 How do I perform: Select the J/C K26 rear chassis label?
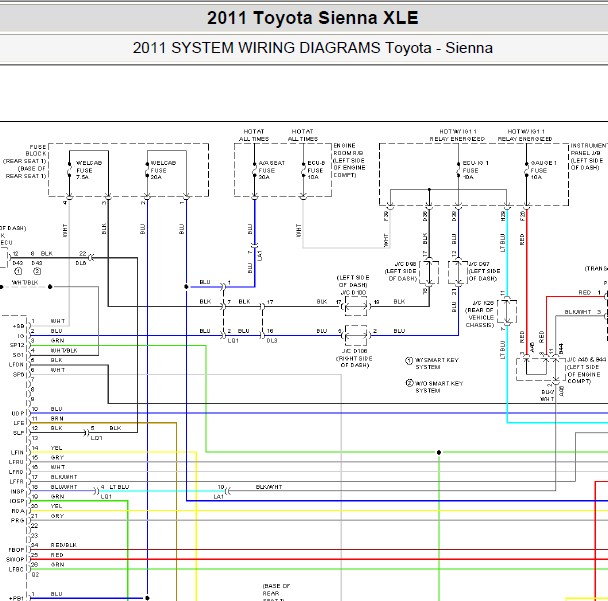click(480, 314)
